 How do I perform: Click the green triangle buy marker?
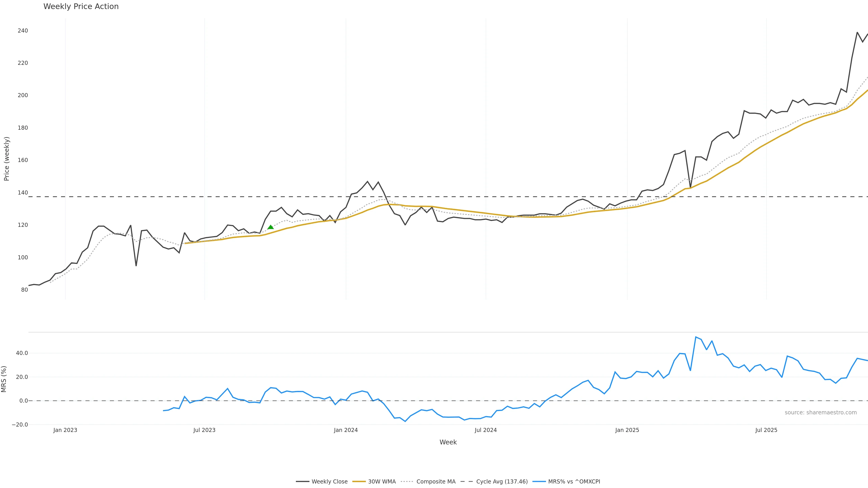pos(271,227)
